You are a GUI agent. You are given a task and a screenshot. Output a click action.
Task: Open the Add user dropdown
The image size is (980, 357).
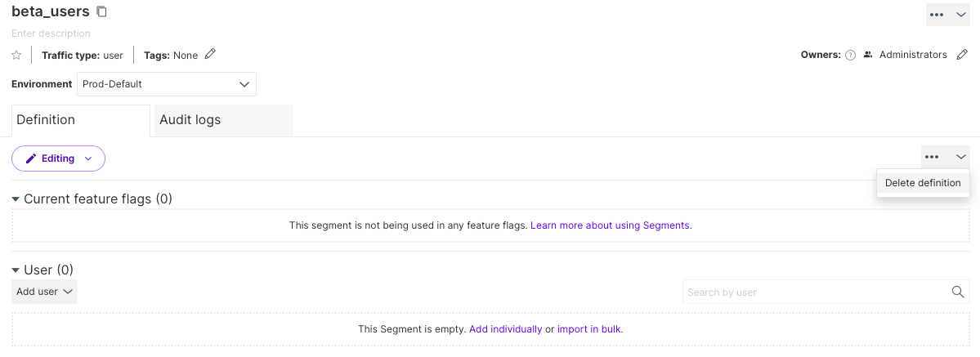click(x=45, y=292)
